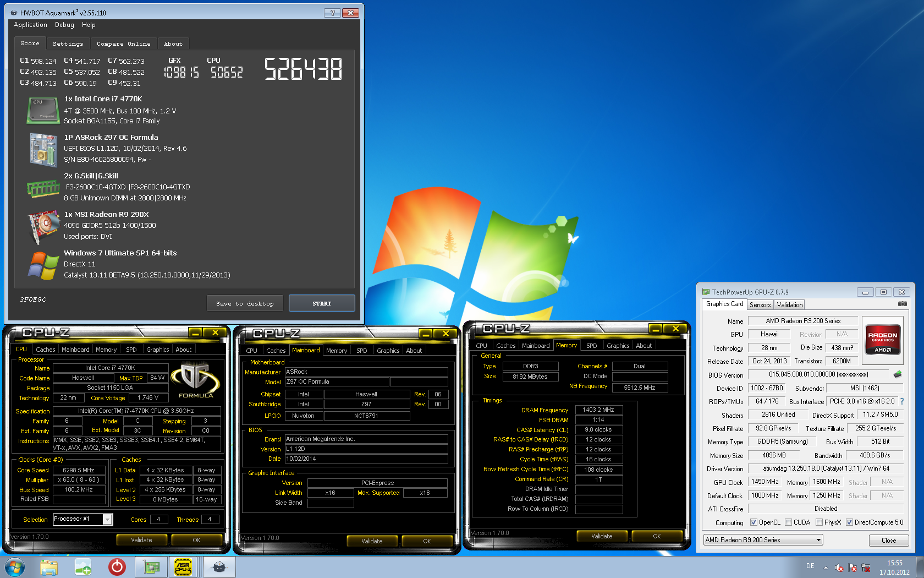Toggle the DirectCompute 5.0 checkbox
This screenshot has height=578, width=924.
(x=850, y=522)
